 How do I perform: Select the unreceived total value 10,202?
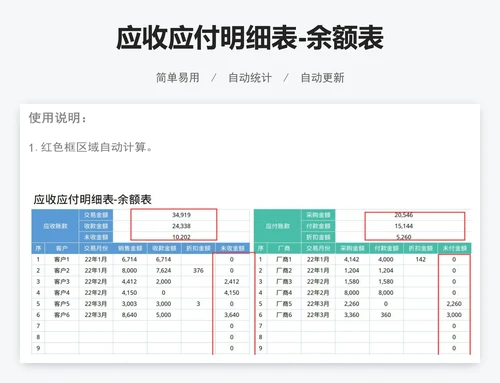point(181,237)
